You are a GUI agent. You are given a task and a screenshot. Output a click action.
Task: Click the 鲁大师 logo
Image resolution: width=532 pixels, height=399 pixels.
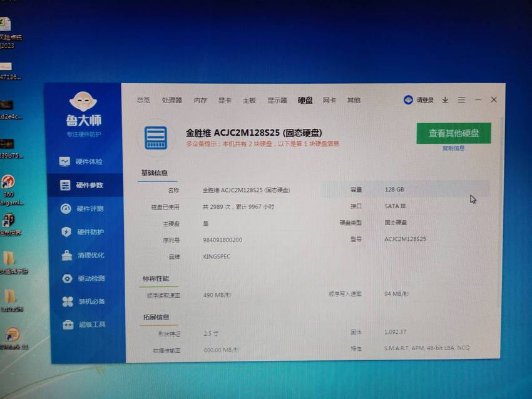(x=83, y=109)
